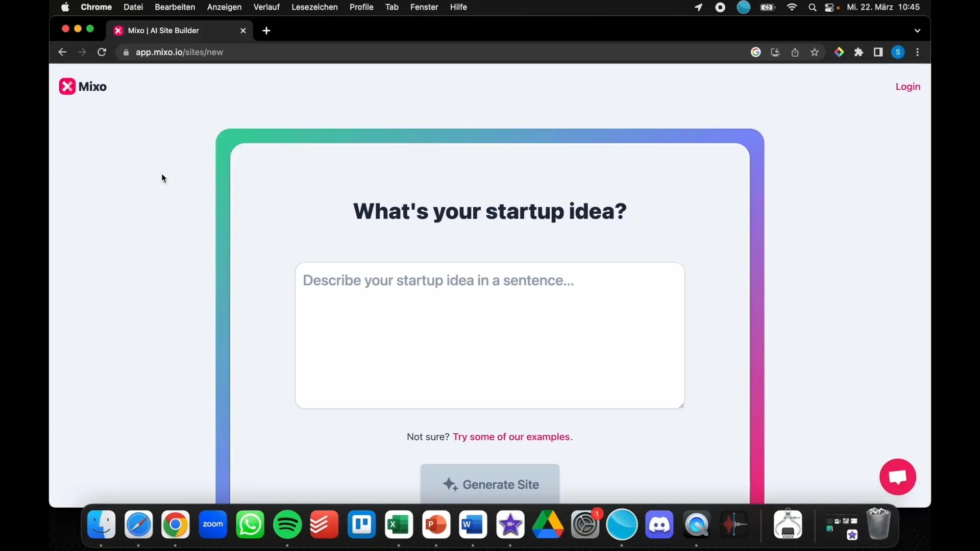Open the Anzeigen menu
Screen dimensions: 980x551
point(224,7)
